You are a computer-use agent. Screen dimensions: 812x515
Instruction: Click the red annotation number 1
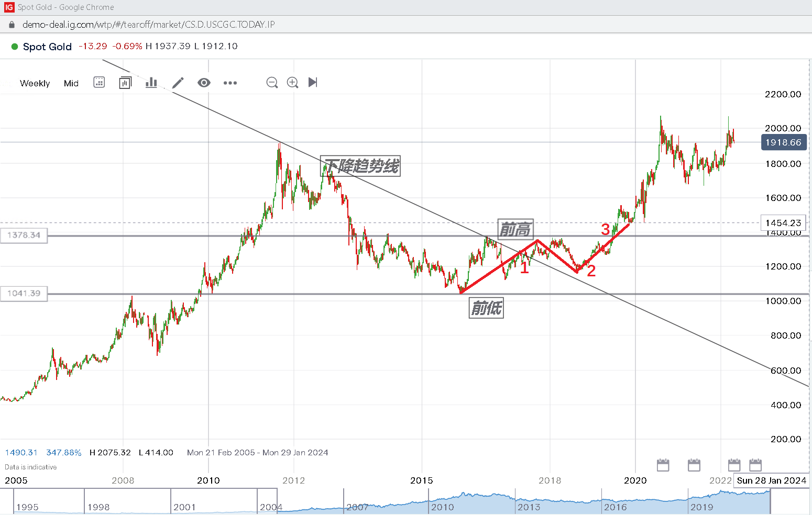click(524, 268)
